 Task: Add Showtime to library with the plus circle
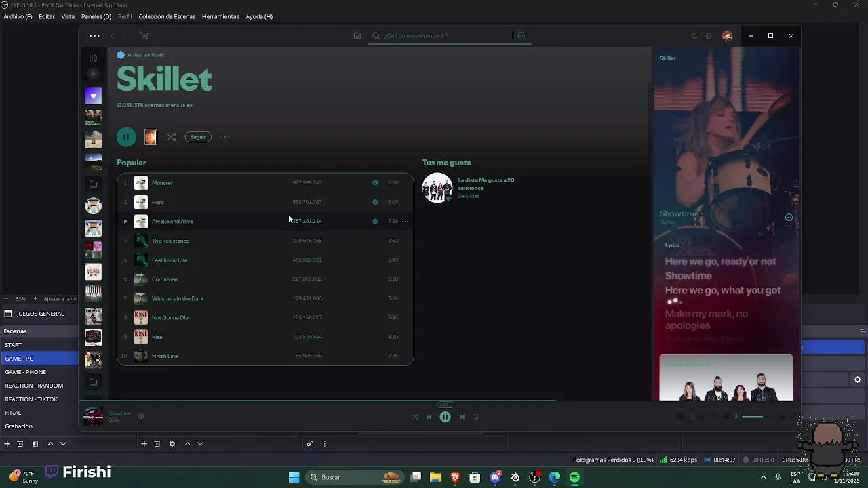789,218
